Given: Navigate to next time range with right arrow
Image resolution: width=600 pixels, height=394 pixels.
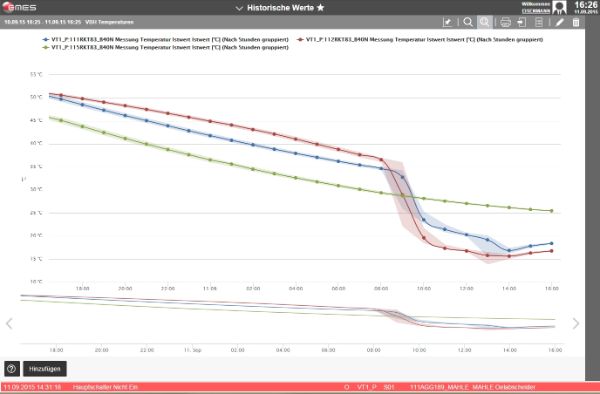Looking at the screenshot, I should [x=576, y=324].
